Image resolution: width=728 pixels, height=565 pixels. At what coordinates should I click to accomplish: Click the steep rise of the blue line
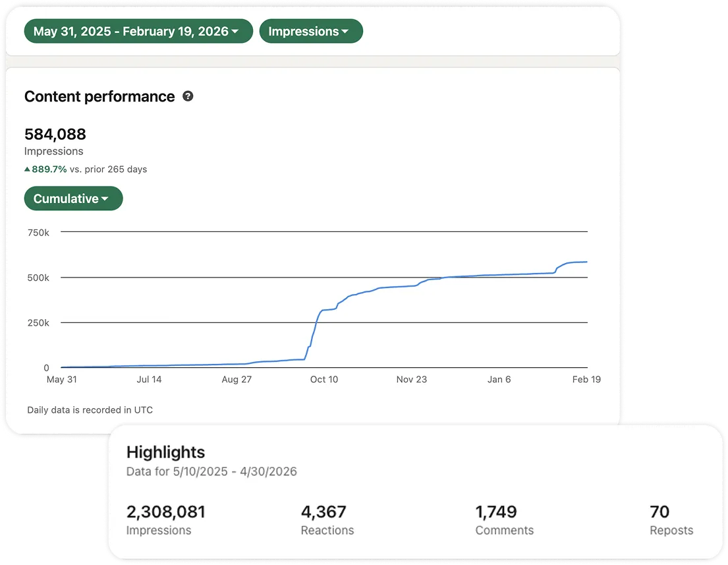click(x=313, y=332)
